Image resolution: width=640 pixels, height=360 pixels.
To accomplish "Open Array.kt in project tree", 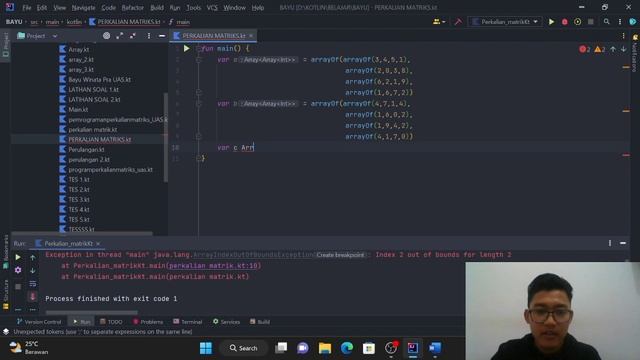I will (x=78, y=49).
